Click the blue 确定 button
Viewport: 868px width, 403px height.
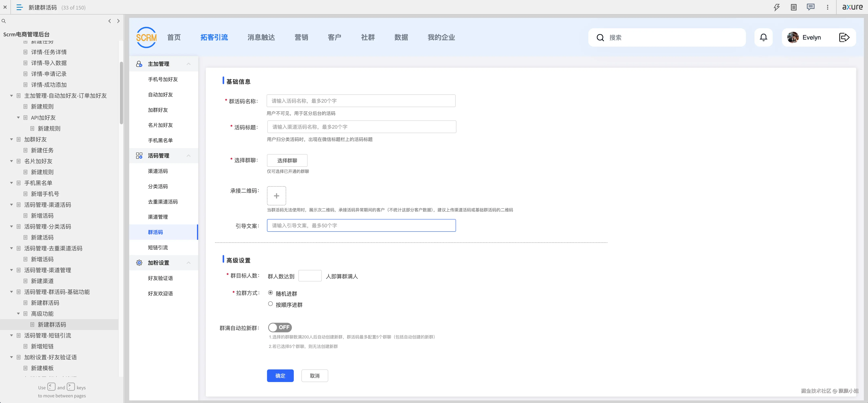point(280,376)
